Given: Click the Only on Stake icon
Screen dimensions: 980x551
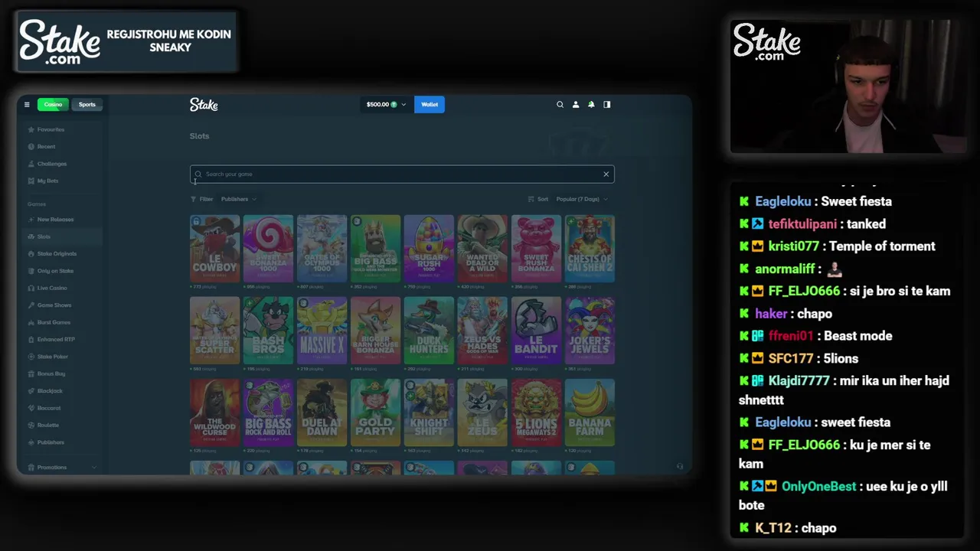Looking at the screenshot, I should coord(31,271).
